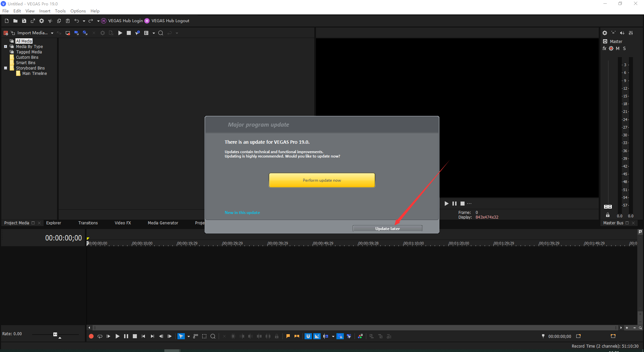Click the Undo arrow icon
The height and width of the screenshot is (352, 644).
coord(77,21)
